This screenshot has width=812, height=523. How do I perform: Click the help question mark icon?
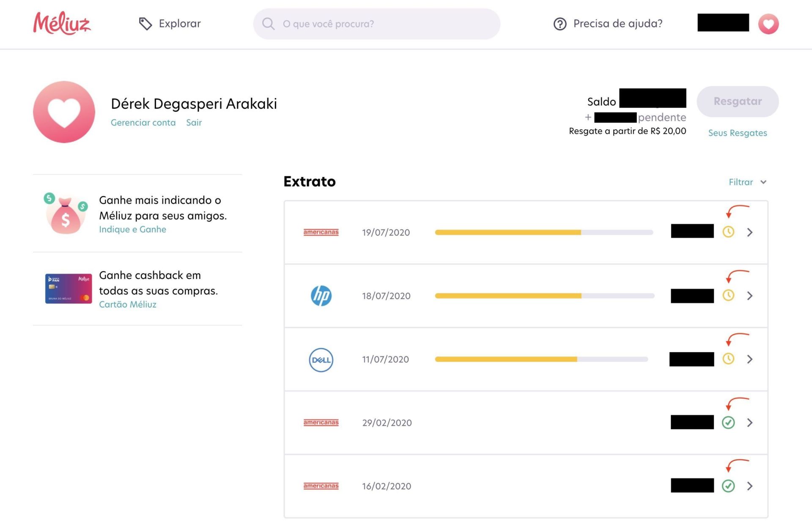point(560,24)
